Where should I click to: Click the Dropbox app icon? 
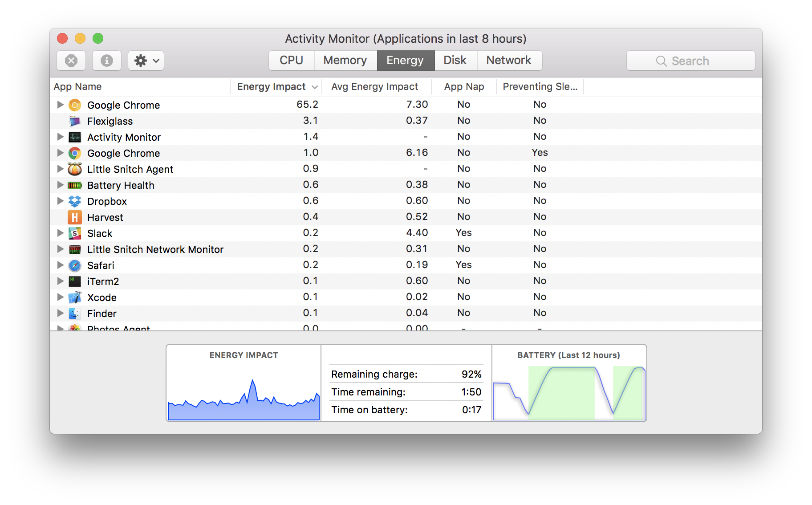coord(75,201)
